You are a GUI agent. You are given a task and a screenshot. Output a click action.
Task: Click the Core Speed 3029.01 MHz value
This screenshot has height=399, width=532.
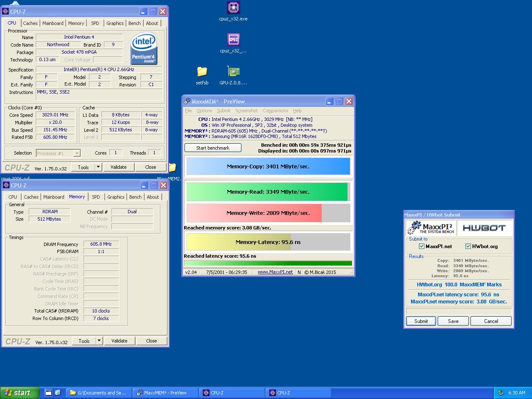tap(55, 115)
